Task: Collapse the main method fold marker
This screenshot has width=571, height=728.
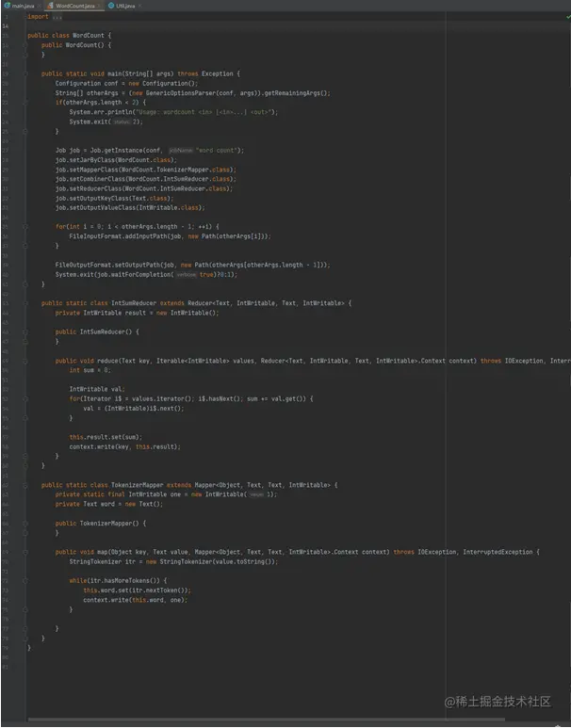Action: tap(25, 73)
